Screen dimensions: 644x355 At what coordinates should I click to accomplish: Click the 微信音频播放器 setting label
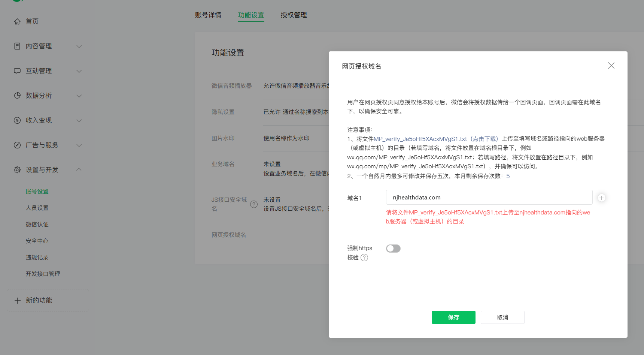[x=232, y=86]
